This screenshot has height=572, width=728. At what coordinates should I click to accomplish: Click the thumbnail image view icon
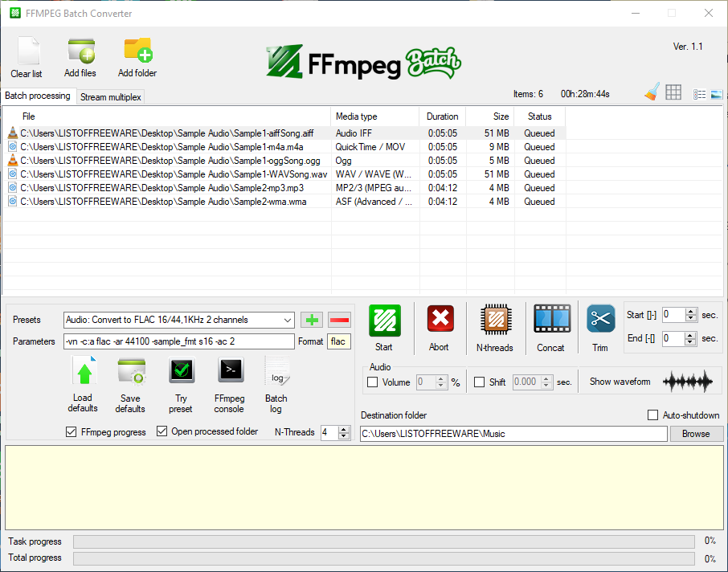[717, 94]
